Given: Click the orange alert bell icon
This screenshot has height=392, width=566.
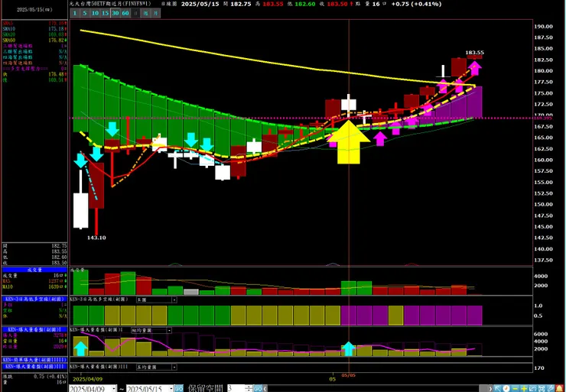Looking at the screenshot, I should pos(559,389).
